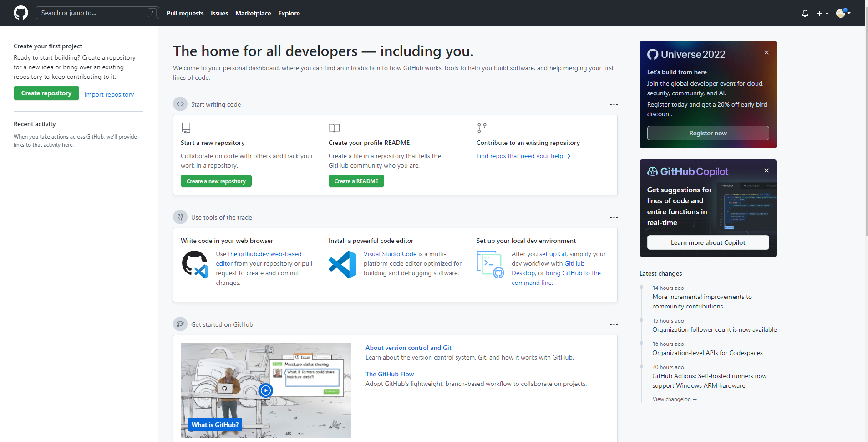Image resolution: width=868 pixels, height=442 pixels.
Task: Click 'Create your first project' heading
Action: [x=48, y=46]
